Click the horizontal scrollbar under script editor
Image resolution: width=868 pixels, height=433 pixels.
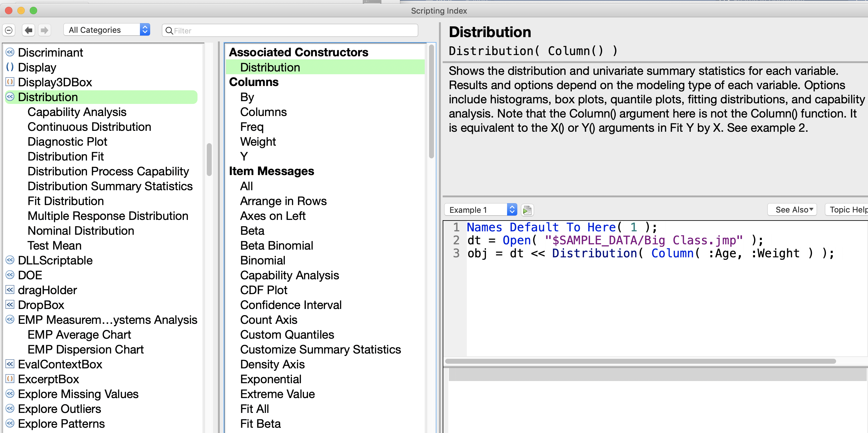640,361
